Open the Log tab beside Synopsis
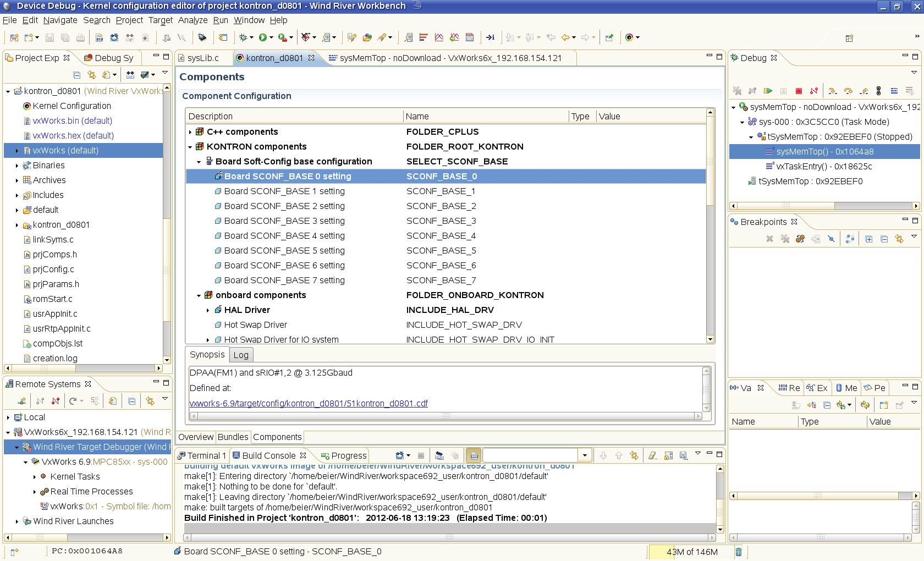The image size is (924, 561). (241, 355)
